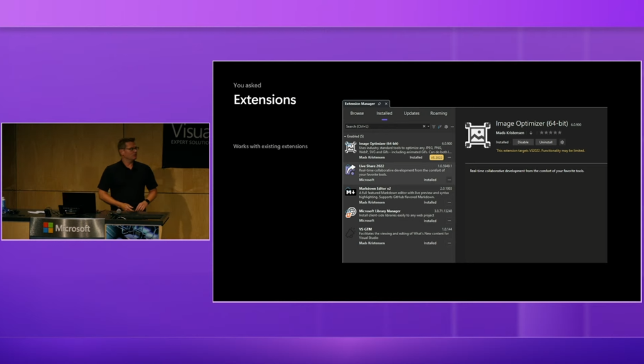Open the sort extensions menu
Image resolution: width=644 pixels, height=364 pixels.
tap(440, 126)
